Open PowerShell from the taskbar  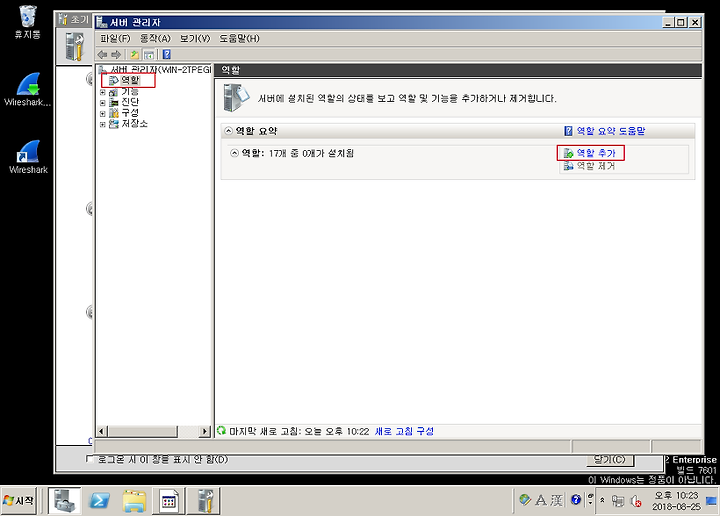99,500
